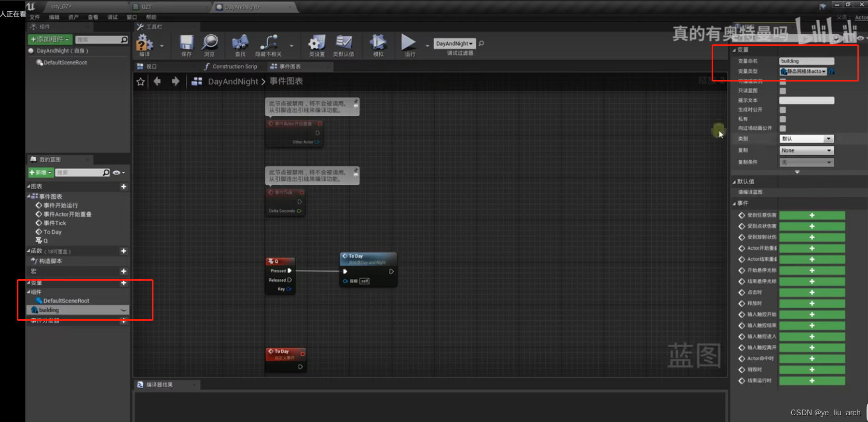Click magnifier icon next to debug filter
868x422 pixels.
coord(481,43)
